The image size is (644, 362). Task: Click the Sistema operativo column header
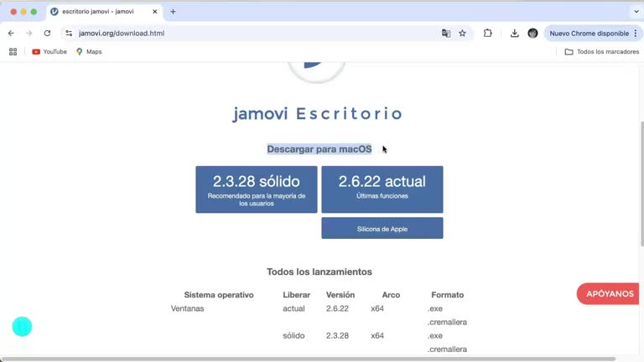click(x=219, y=295)
